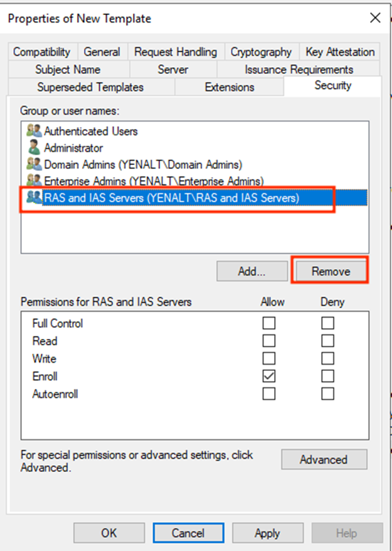Click the Add... button
The width and height of the screenshot is (392, 551).
[x=252, y=271]
